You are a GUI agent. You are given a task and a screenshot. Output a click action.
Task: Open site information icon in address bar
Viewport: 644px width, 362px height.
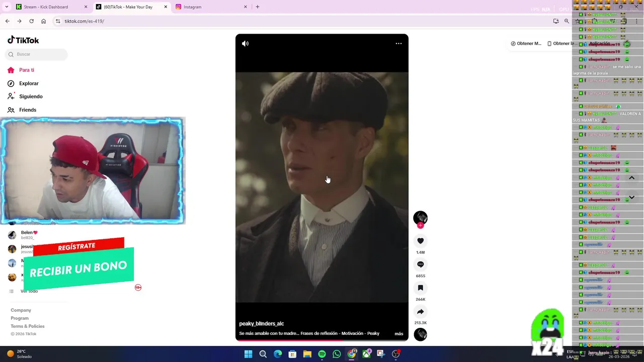[58, 21]
